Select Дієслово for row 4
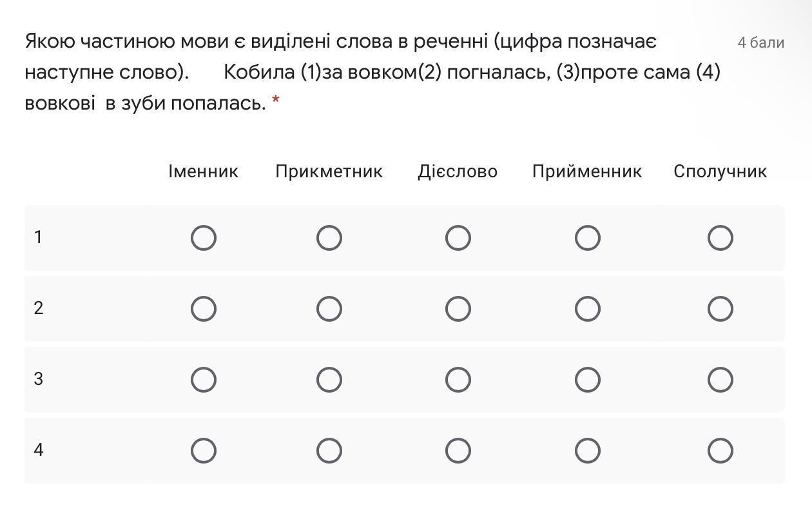Screen dimensions: 812x519 coord(458,451)
